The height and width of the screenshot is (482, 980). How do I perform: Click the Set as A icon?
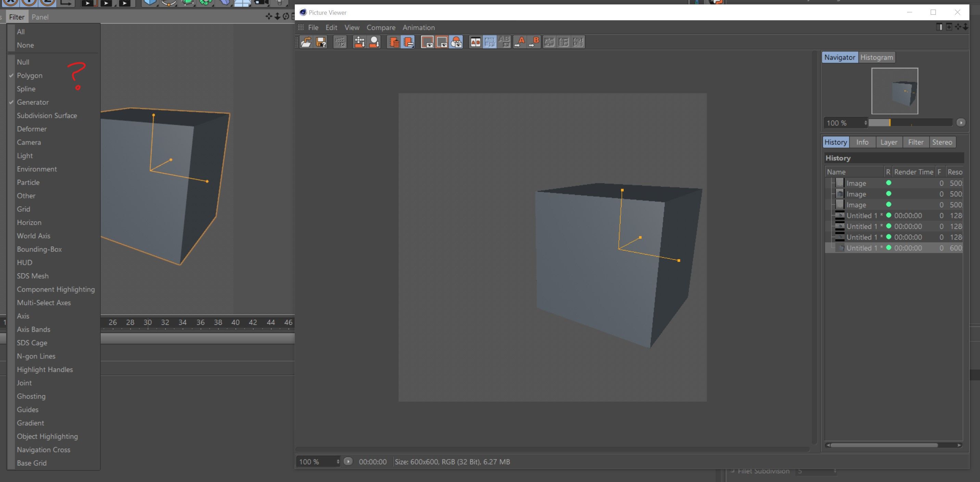click(520, 42)
